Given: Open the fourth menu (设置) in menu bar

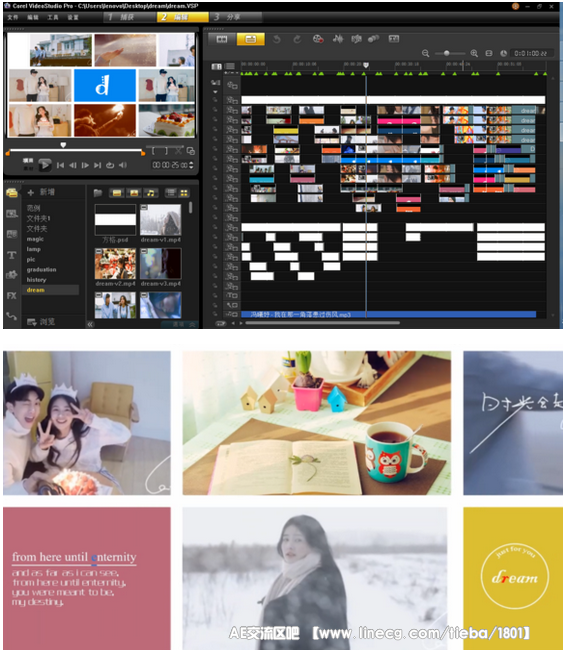Looking at the screenshot, I should (73, 17).
